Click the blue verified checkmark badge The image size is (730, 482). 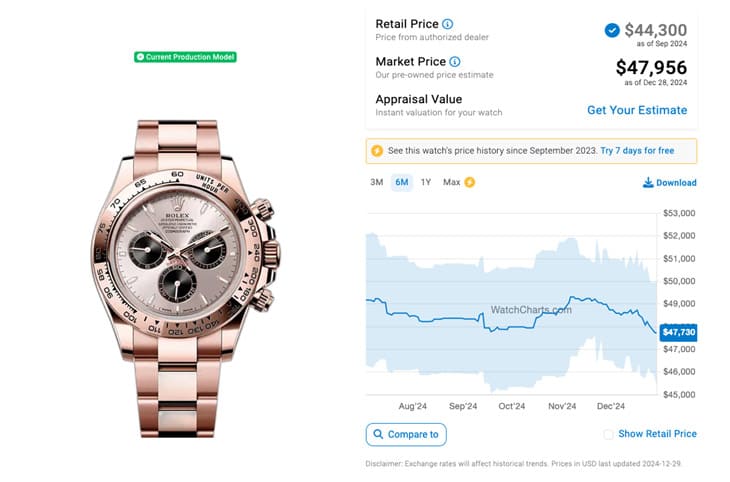pyautogui.click(x=611, y=30)
